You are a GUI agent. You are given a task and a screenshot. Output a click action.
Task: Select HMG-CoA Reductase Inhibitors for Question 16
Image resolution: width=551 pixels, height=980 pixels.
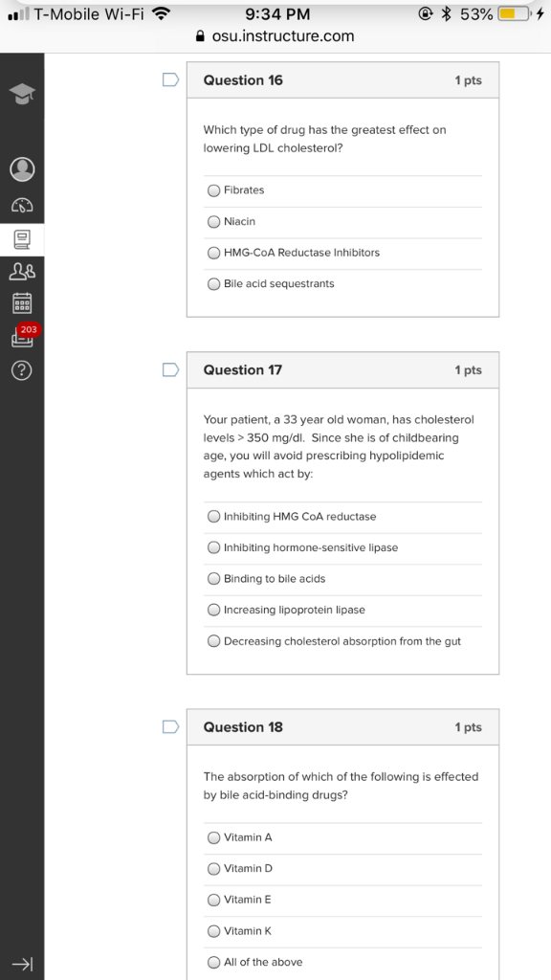[x=213, y=253]
